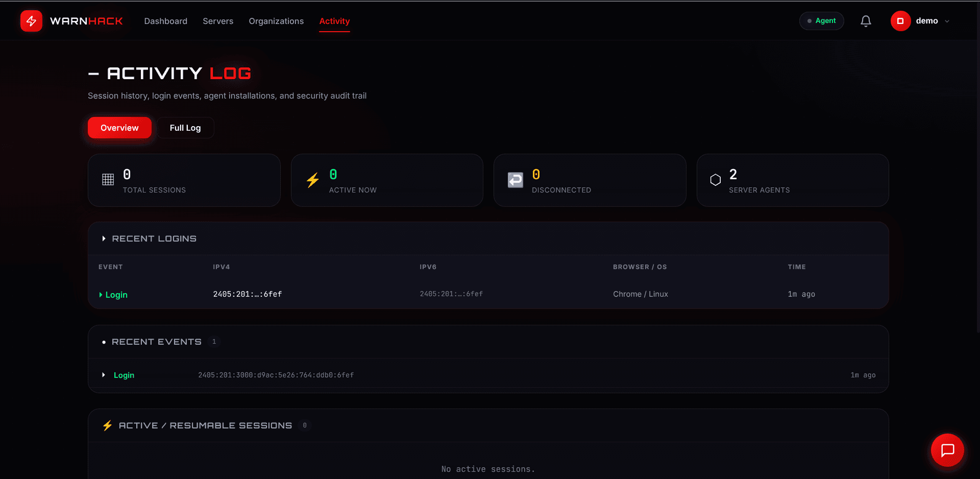Screen dimensions: 980x479
Task: Click the lightning icon beside Active / Resumable Sessions
Action: [x=107, y=425]
